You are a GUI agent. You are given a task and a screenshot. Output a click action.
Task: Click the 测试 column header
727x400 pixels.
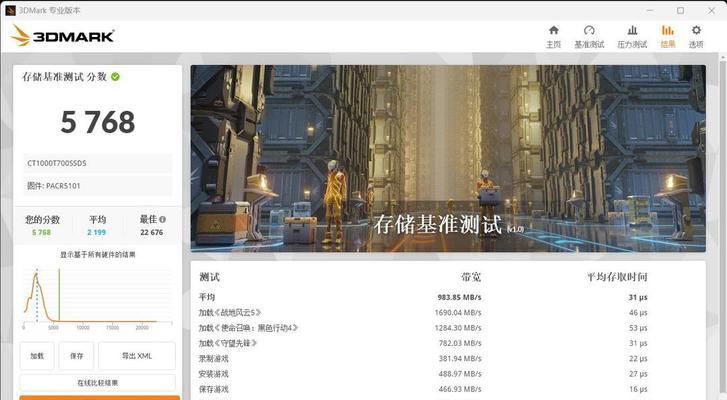[209, 277]
